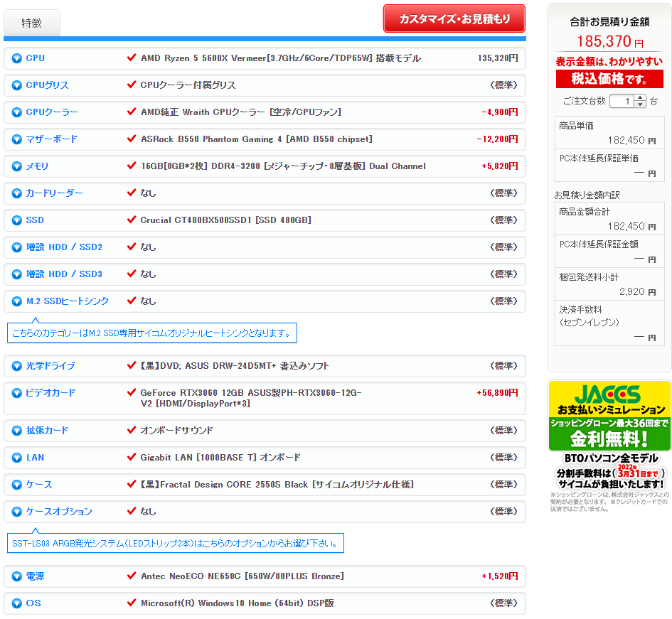Expand the ケースオプション category
Screen dimensions: 672x619
59,512
